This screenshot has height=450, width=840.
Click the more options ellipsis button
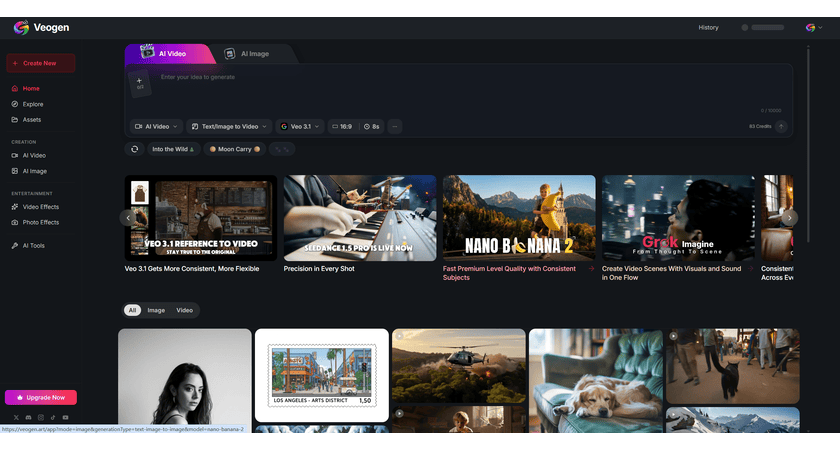click(x=395, y=126)
